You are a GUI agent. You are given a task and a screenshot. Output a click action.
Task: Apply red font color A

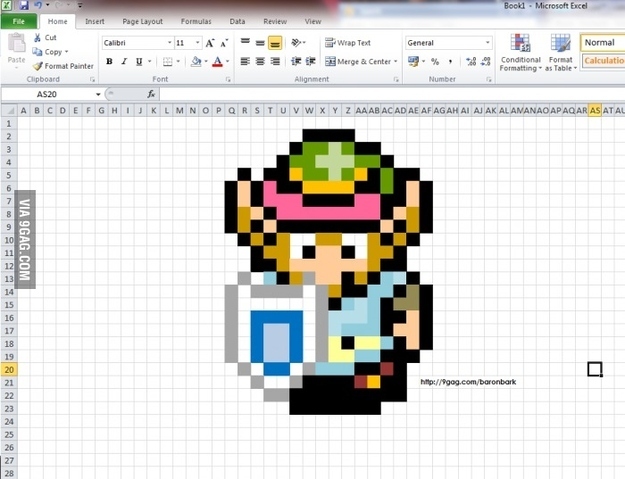(217, 61)
